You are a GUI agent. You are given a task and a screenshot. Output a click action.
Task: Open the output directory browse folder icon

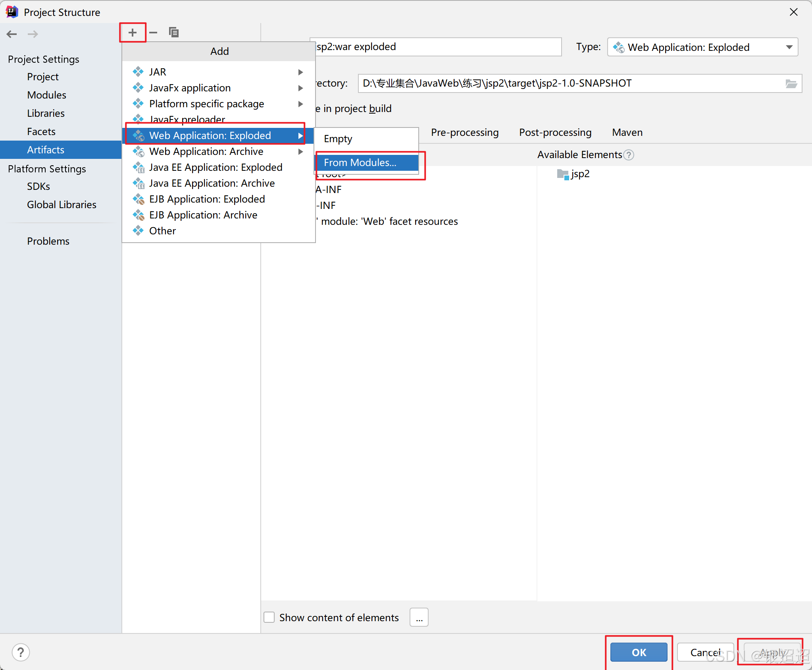(x=791, y=84)
